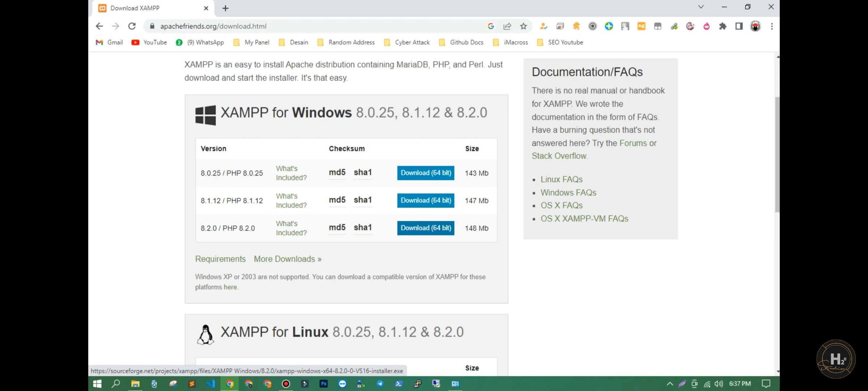Open More Downloads link
The image size is (868, 391).
click(288, 259)
